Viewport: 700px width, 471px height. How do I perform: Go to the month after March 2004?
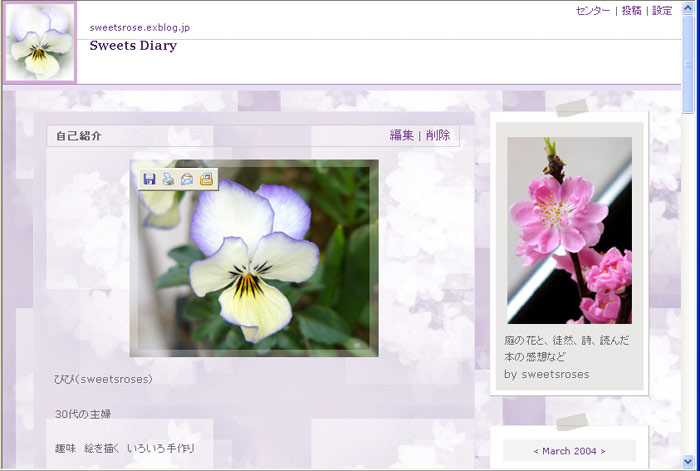[602, 451]
